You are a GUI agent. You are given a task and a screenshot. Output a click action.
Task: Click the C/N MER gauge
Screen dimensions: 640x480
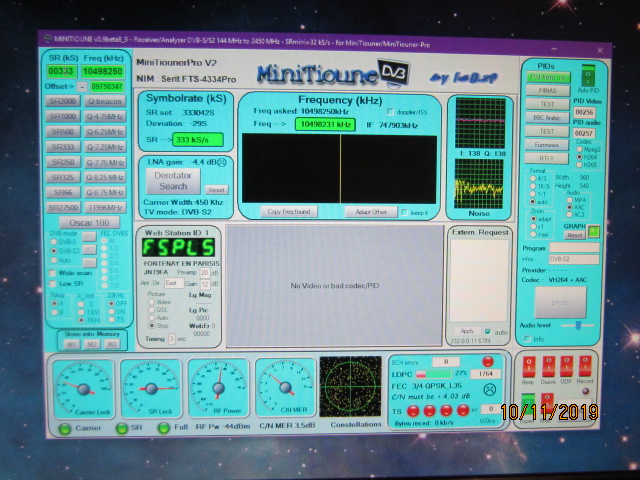tap(285, 387)
